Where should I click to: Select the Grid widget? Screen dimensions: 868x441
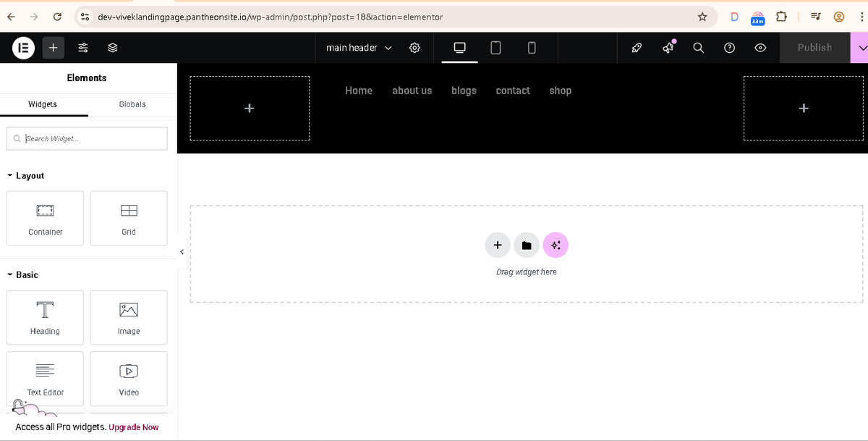129,217
